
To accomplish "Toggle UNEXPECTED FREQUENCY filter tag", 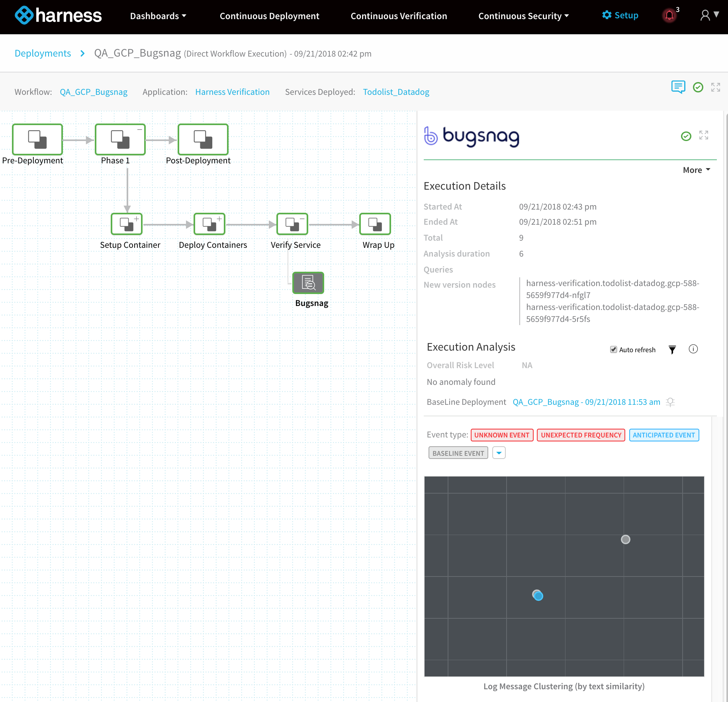I will tap(581, 435).
